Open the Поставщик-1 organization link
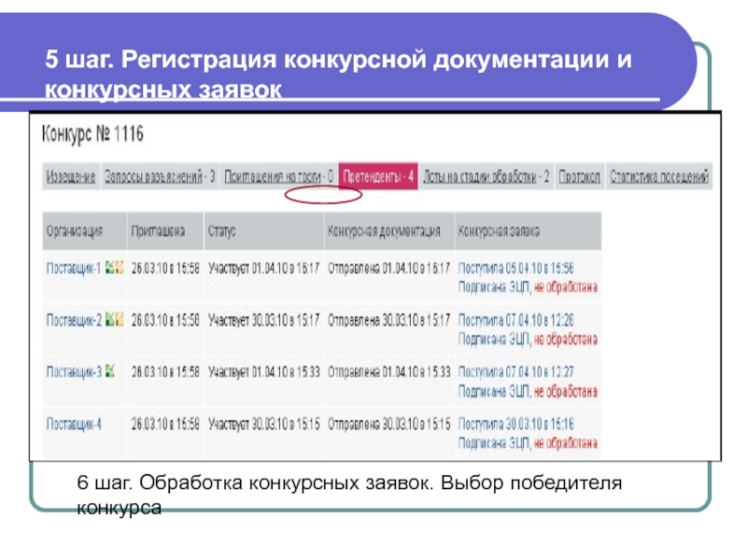 pyautogui.click(x=74, y=269)
